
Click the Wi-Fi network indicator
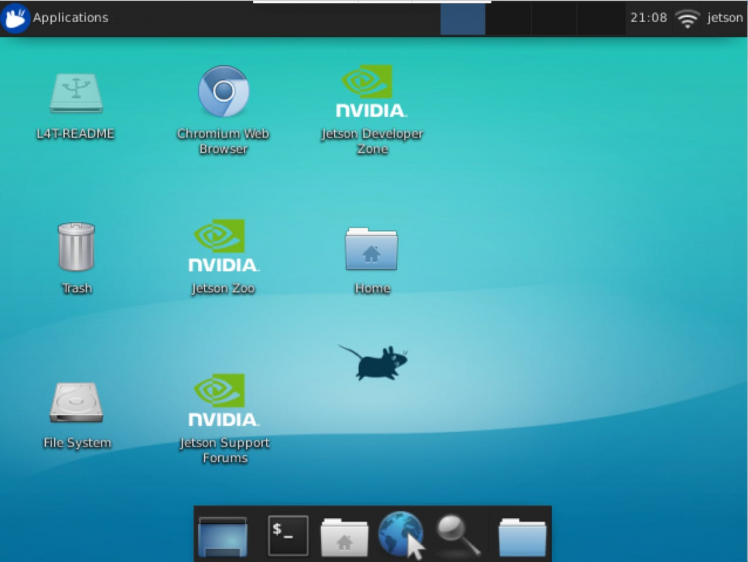[687, 18]
